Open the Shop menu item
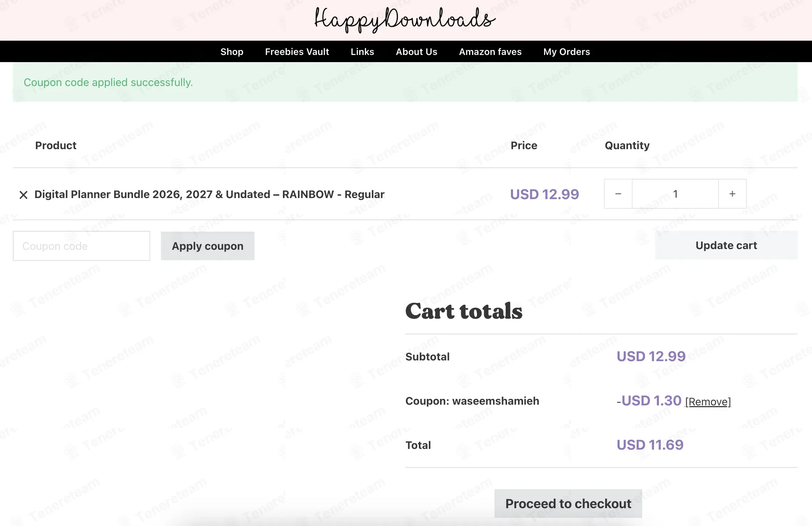812x526 pixels. [232, 52]
